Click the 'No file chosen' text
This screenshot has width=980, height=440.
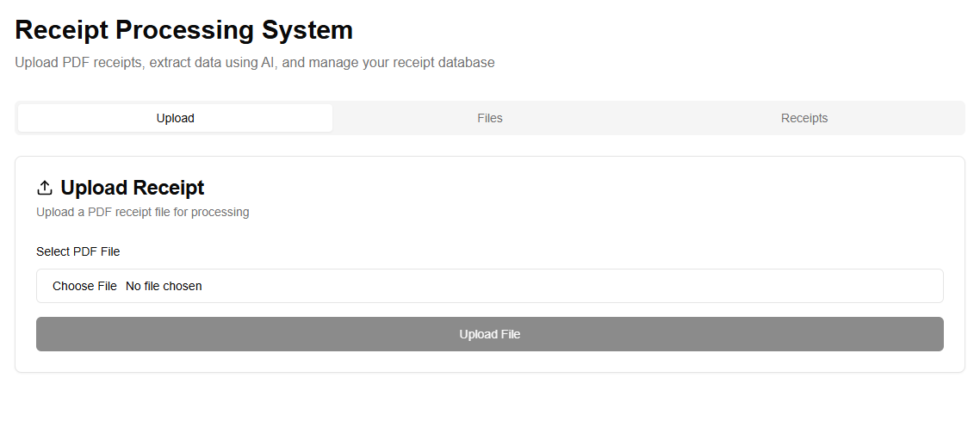click(x=164, y=286)
